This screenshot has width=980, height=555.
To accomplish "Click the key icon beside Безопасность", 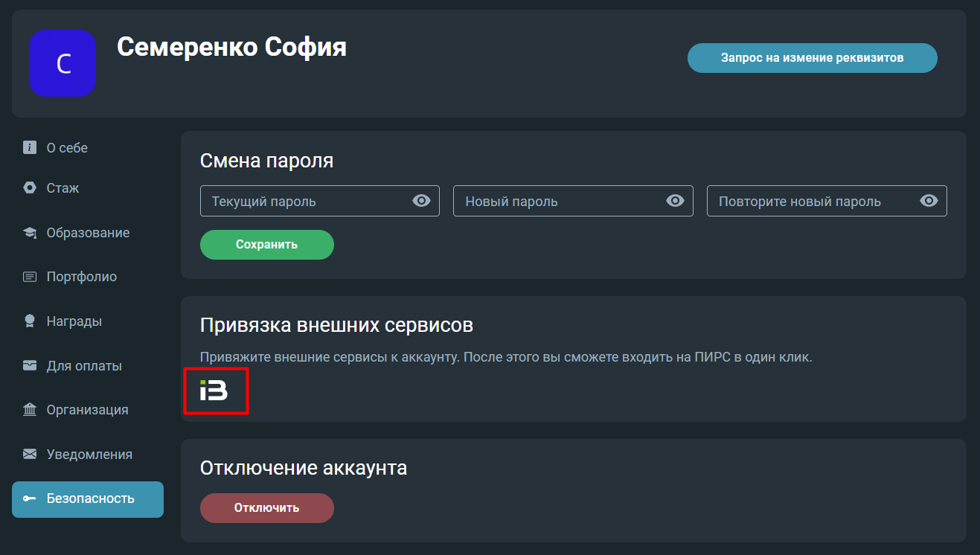I will point(30,498).
